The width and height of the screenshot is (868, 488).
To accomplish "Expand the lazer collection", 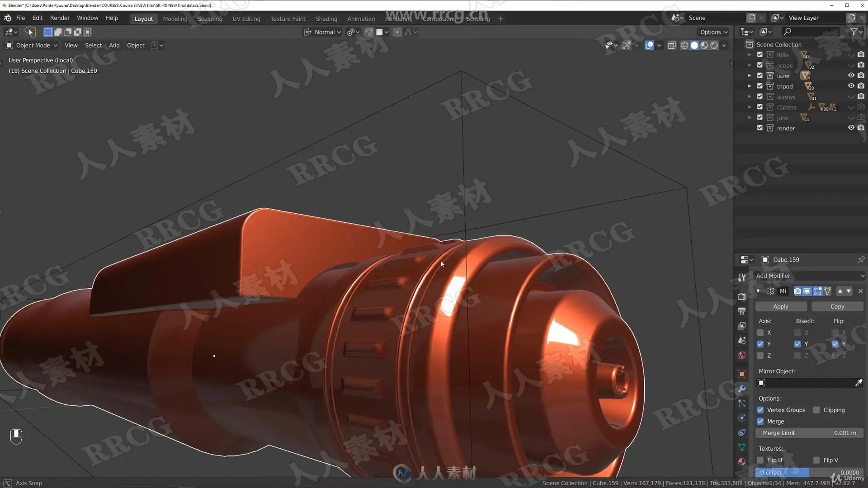I will pos(749,75).
